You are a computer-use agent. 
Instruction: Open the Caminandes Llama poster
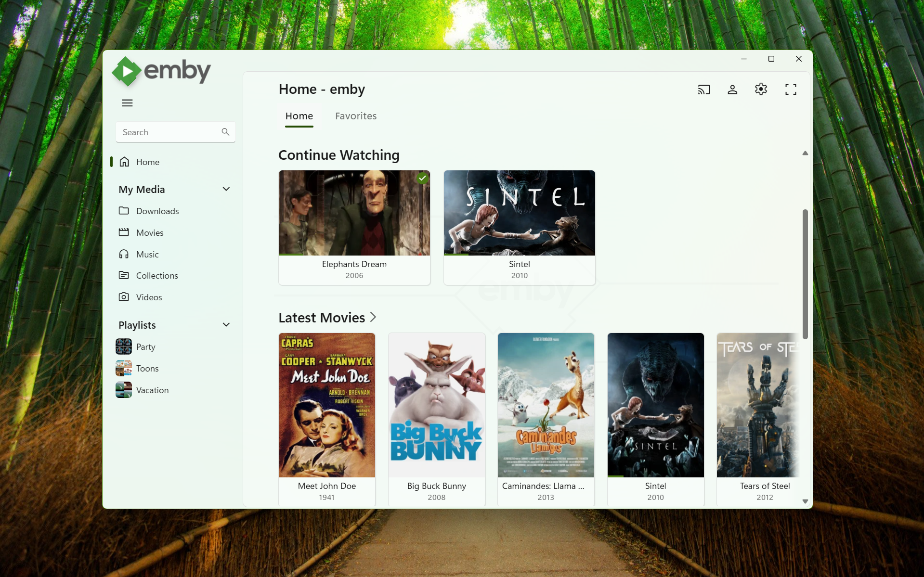[546, 405]
